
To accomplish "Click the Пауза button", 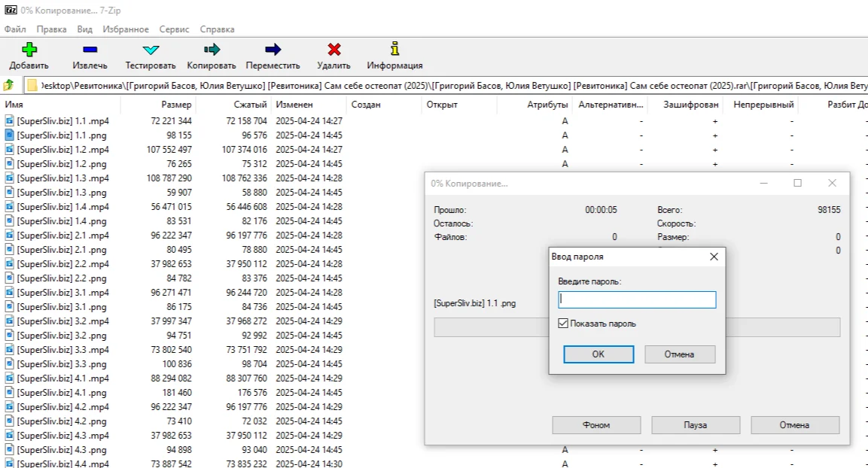I will click(695, 425).
